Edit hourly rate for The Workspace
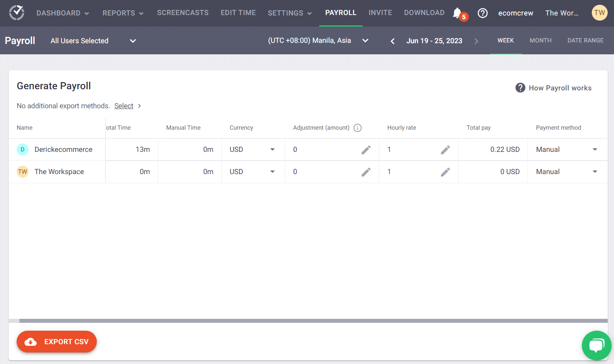Screen dimensions: 614x364 pyautogui.click(x=445, y=172)
